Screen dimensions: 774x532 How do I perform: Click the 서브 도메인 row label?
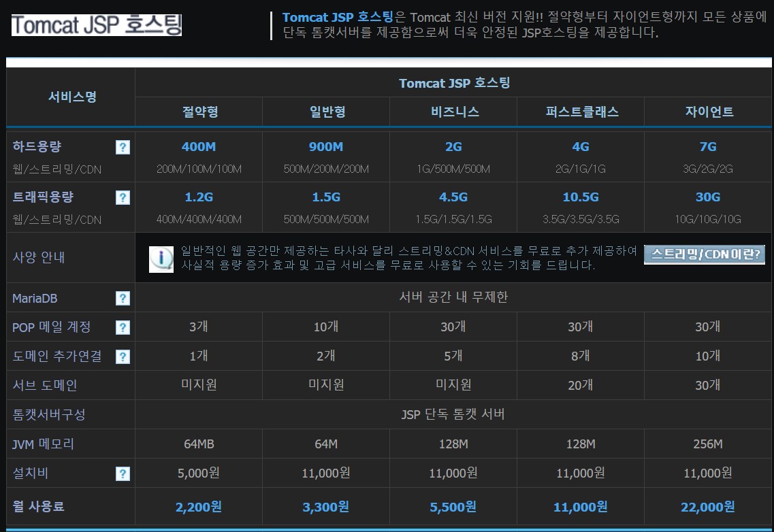tap(45, 385)
